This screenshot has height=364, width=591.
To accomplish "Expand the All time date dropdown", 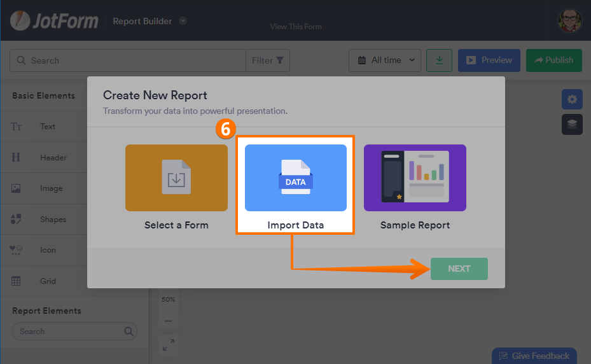I will pos(385,60).
